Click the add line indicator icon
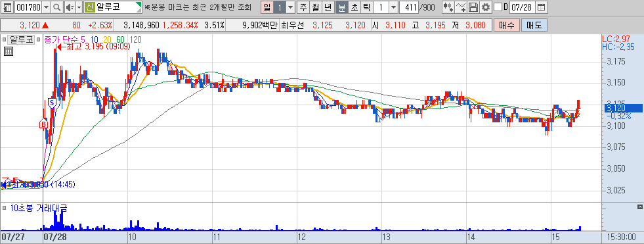 [462, 7]
